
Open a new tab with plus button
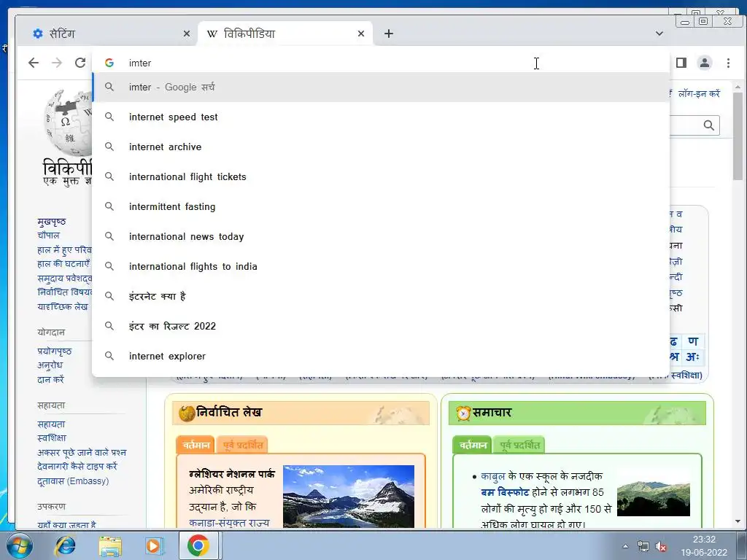coord(389,34)
